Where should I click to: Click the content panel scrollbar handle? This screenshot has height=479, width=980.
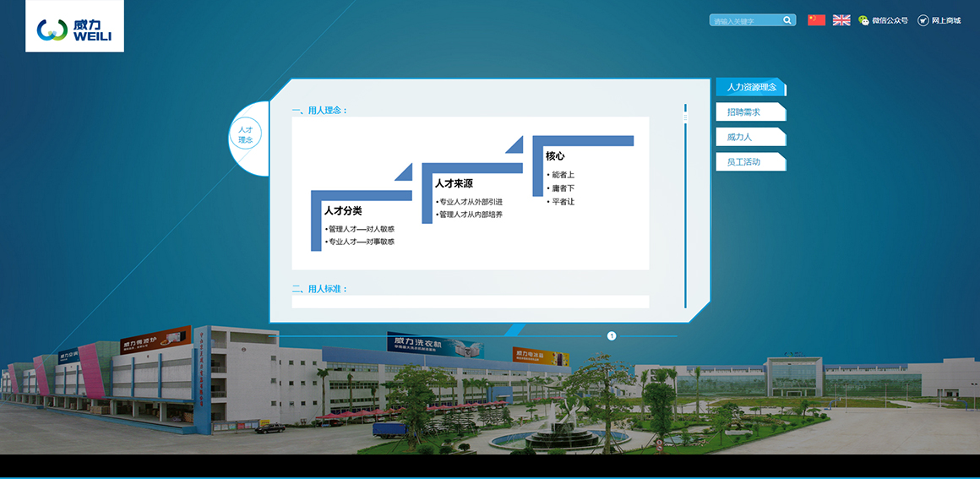click(x=686, y=117)
